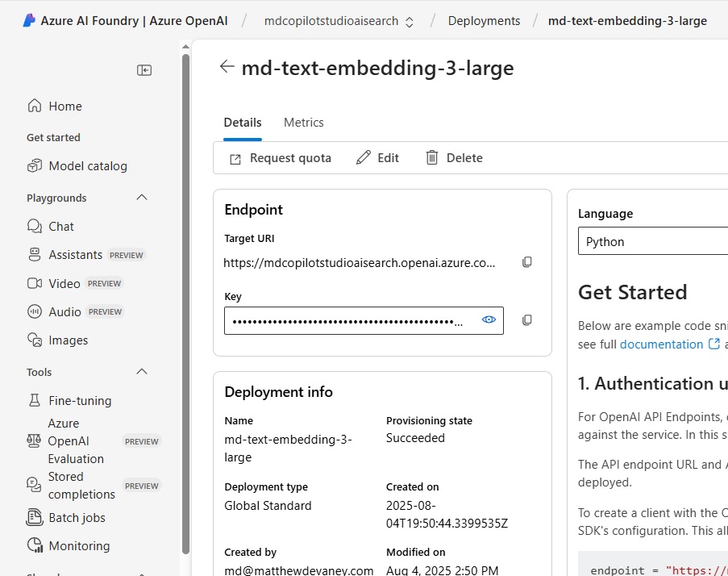This screenshot has width=728, height=576.
Task: Open the Language dropdown showing Python
Action: point(653,241)
